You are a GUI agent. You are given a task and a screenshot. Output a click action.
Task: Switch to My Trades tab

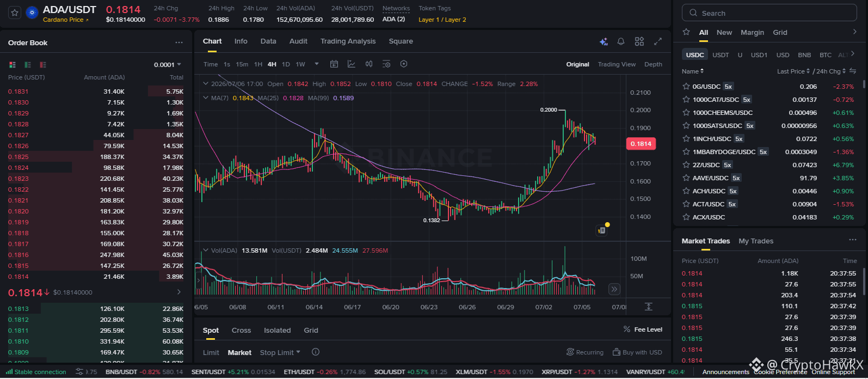click(x=756, y=241)
